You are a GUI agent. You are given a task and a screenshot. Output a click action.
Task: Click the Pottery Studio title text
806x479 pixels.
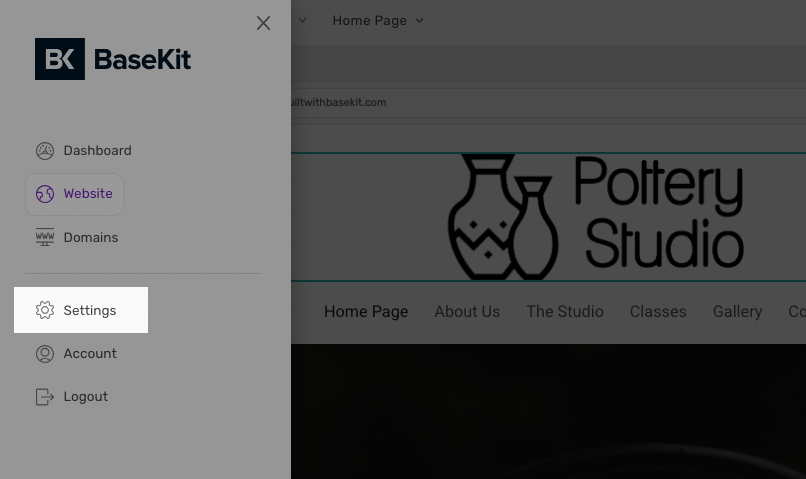658,212
